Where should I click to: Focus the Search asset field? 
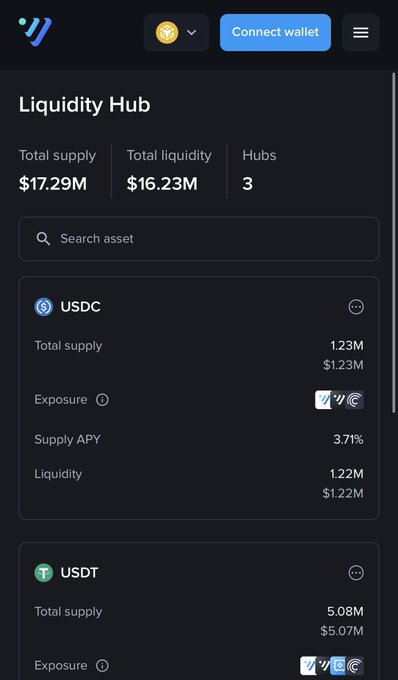[199, 239]
